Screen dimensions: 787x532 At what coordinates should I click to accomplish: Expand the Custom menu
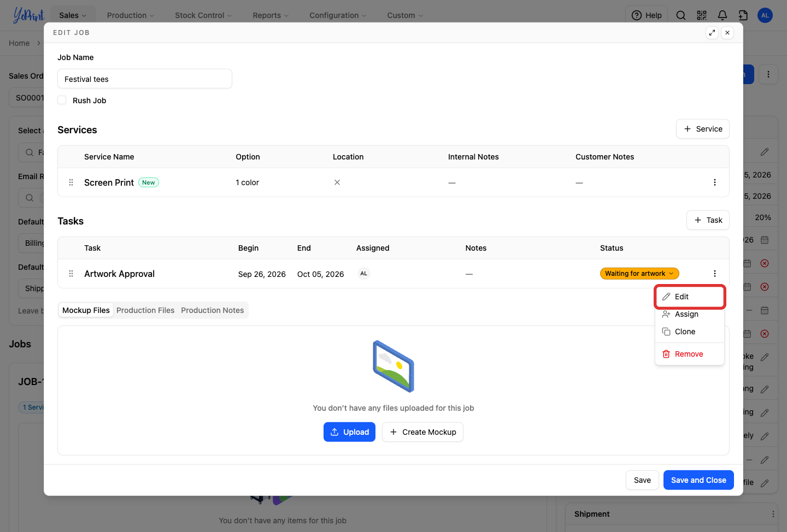[405, 15]
